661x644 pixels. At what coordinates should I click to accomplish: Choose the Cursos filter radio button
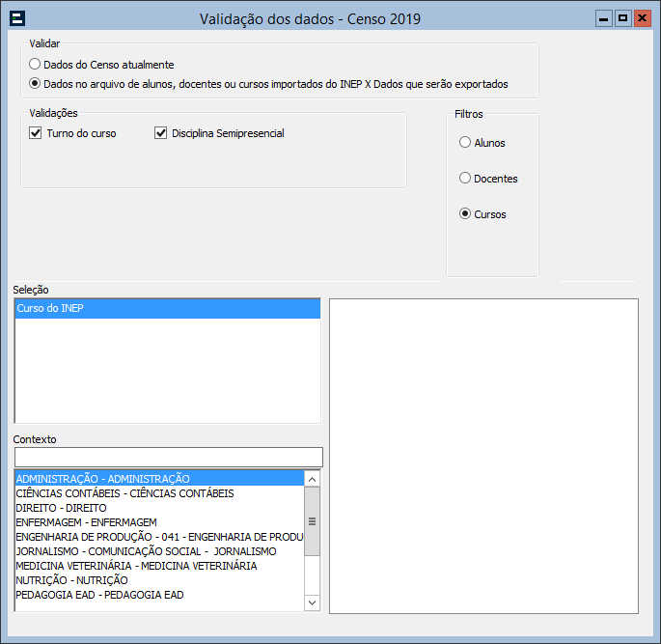click(x=465, y=213)
